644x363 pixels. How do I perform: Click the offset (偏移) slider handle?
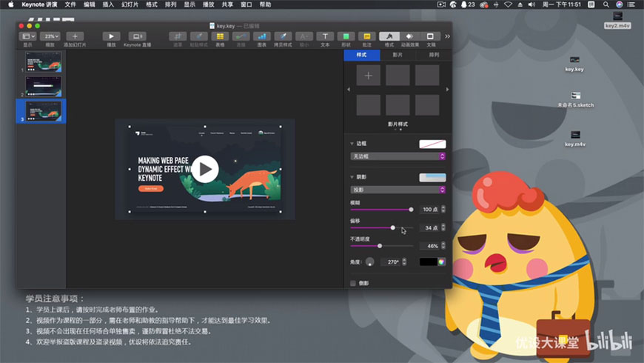coord(392,227)
